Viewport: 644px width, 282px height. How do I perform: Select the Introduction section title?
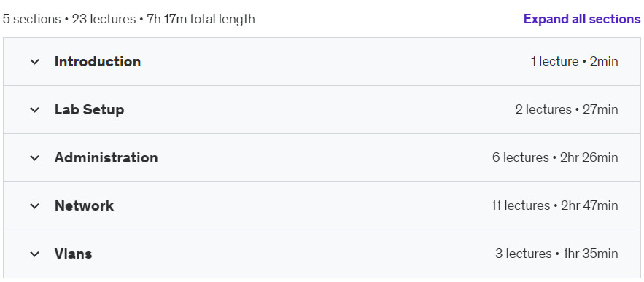coord(98,61)
